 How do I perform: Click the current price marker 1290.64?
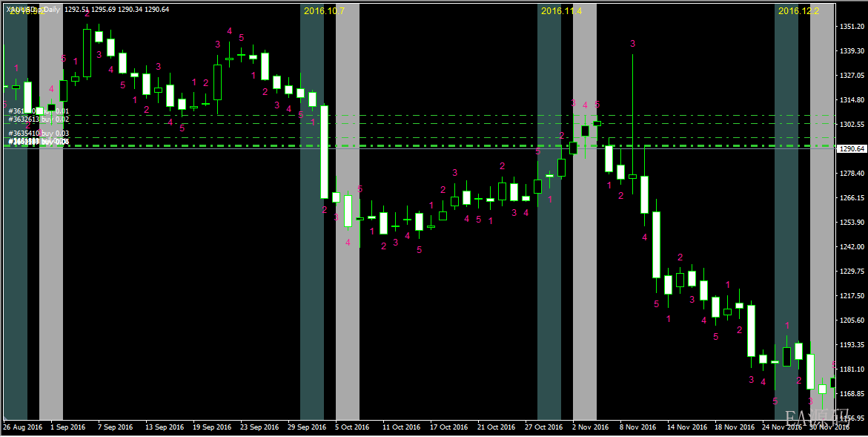coord(852,149)
